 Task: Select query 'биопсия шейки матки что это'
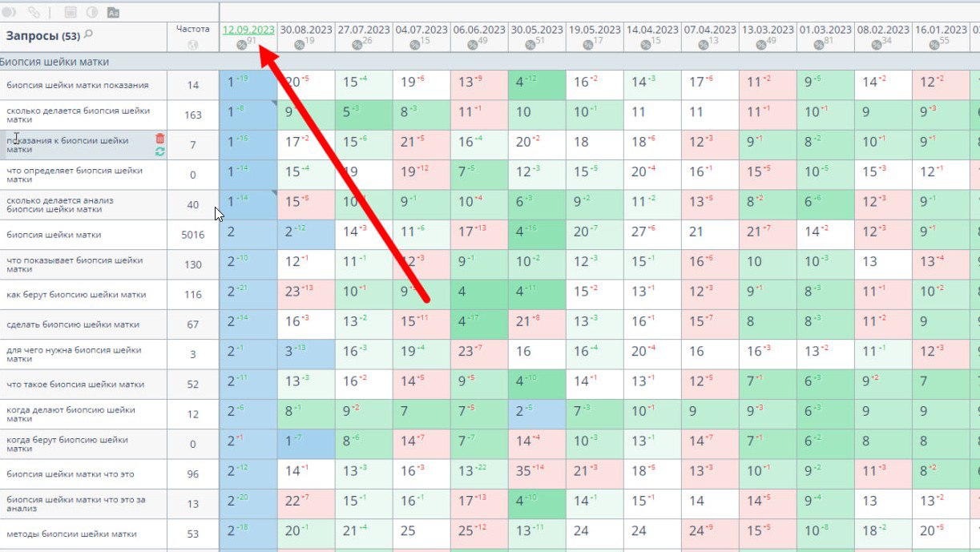point(71,474)
